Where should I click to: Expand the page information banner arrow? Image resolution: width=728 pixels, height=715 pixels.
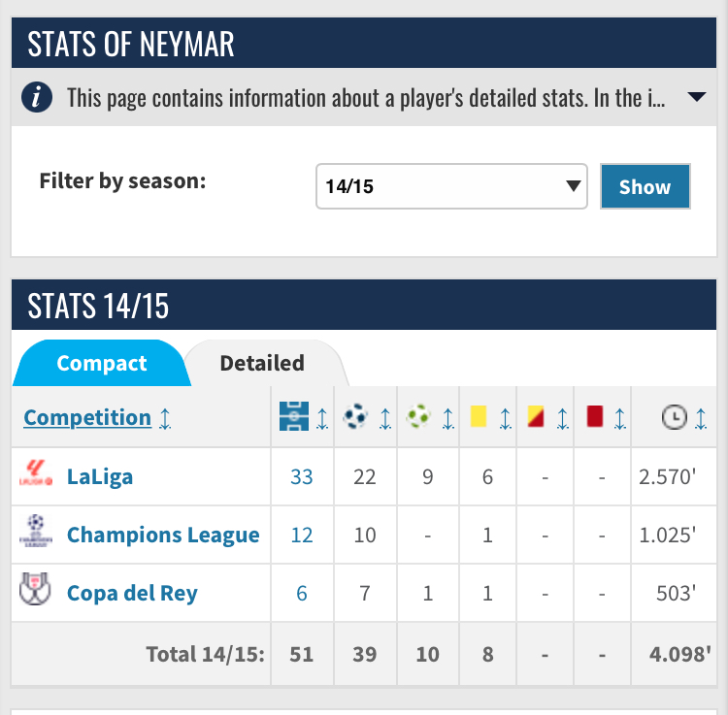click(x=697, y=98)
